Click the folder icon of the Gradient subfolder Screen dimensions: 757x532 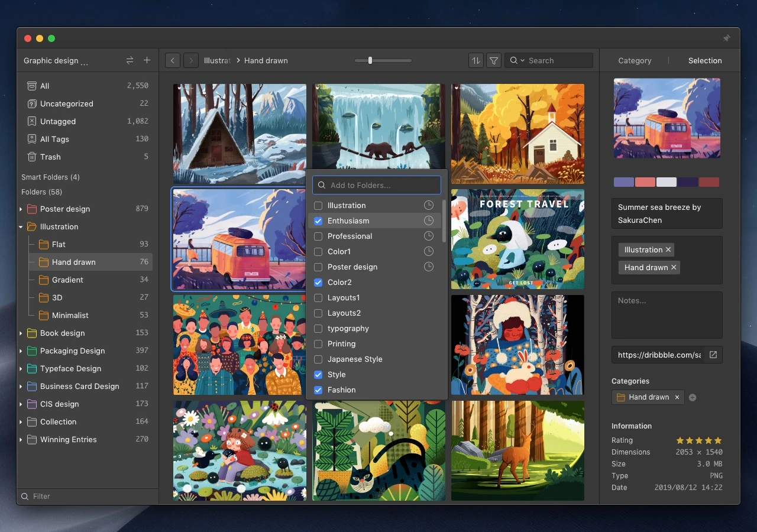tap(44, 280)
